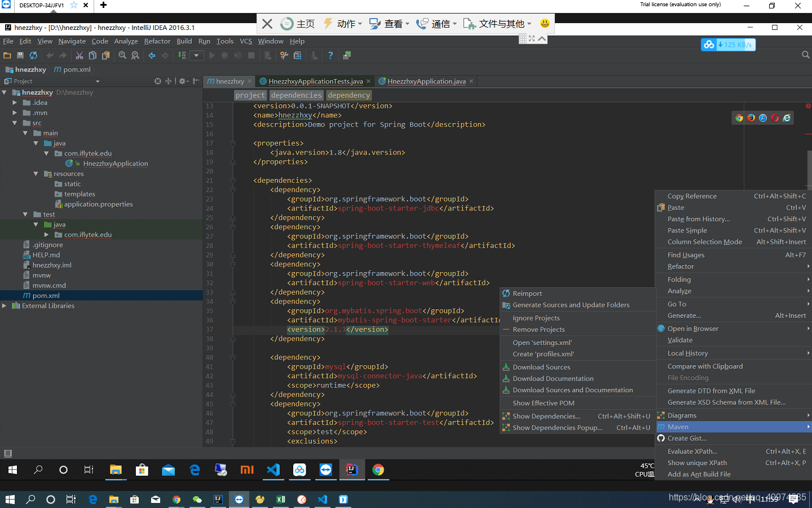Screen dimensions: 812x508
Task: Expand the .idea folder
Action: click(15, 103)
